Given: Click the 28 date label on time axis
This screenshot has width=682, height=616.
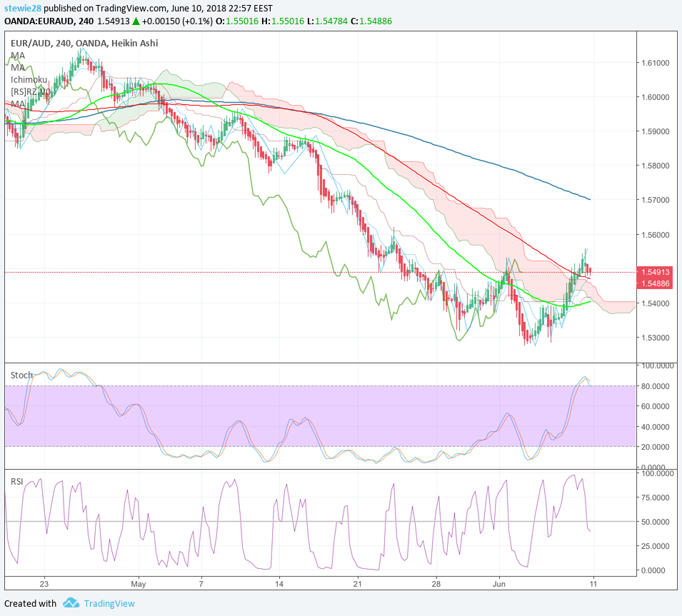Looking at the screenshot, I should click(436, 584).
